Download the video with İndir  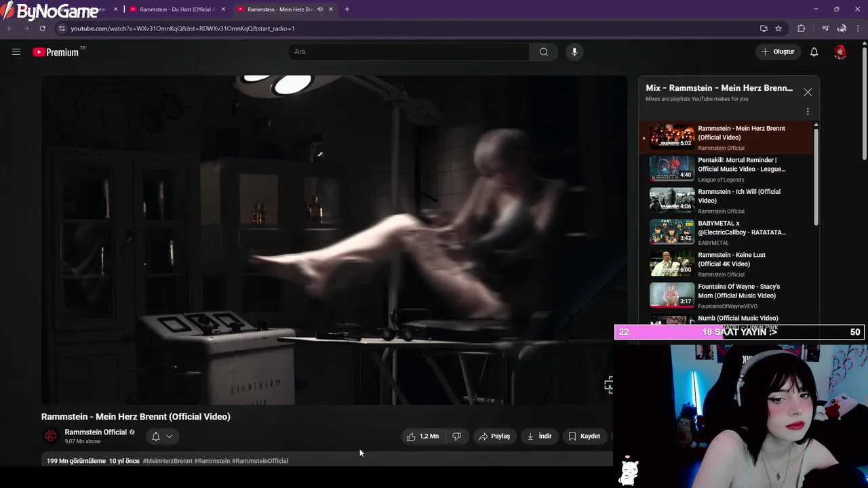(x=539, y=436)
